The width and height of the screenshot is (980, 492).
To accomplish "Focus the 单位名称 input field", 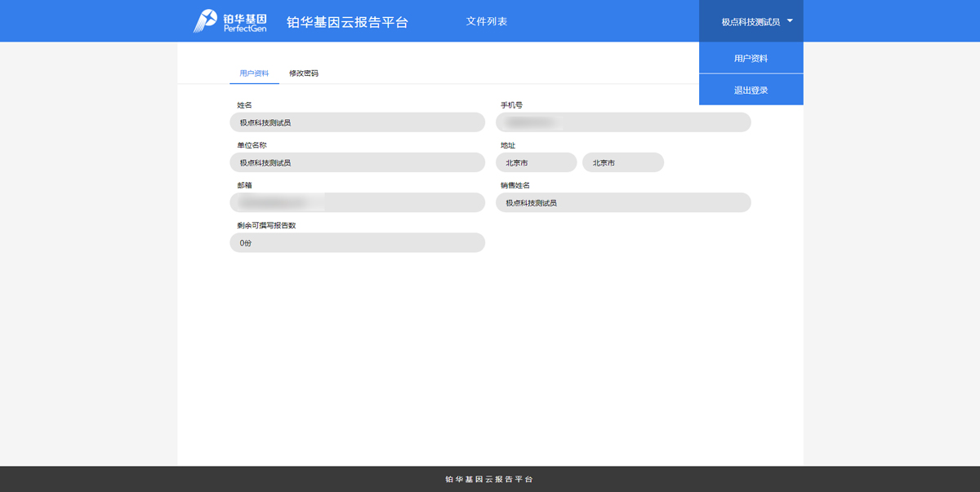I will [x=357, y=162].
